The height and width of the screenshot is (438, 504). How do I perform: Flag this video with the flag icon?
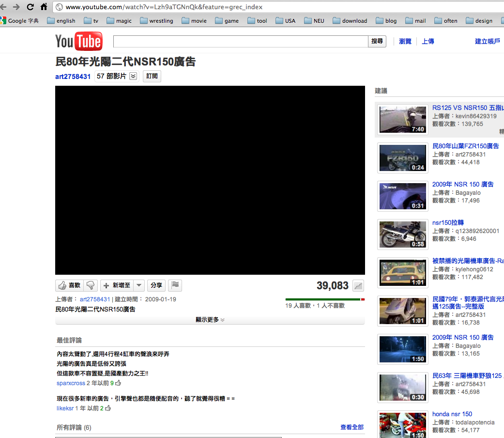click(x=175, y=285)
